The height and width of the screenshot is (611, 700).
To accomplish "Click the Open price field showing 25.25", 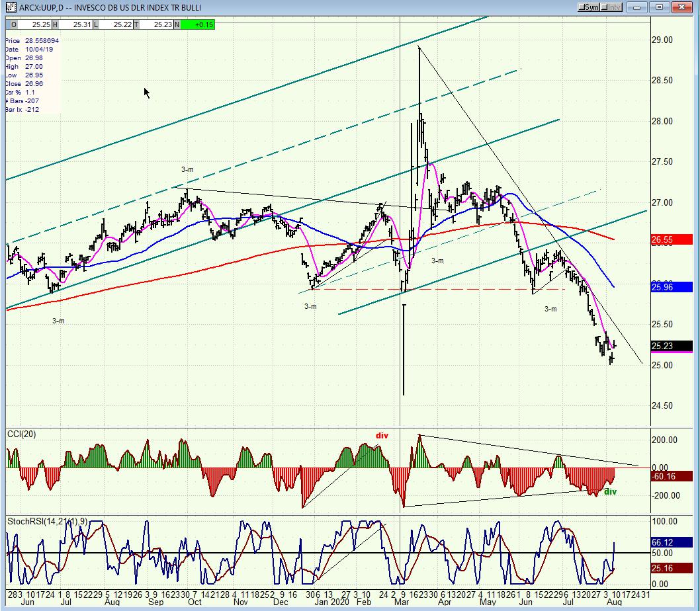I will pos(35,24).
